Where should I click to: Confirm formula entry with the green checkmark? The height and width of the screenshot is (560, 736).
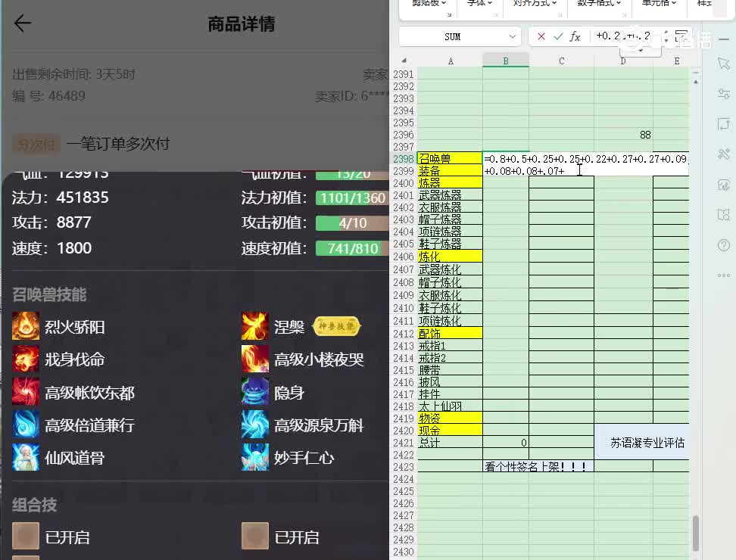pyautogui.click(x=558, y=36)
